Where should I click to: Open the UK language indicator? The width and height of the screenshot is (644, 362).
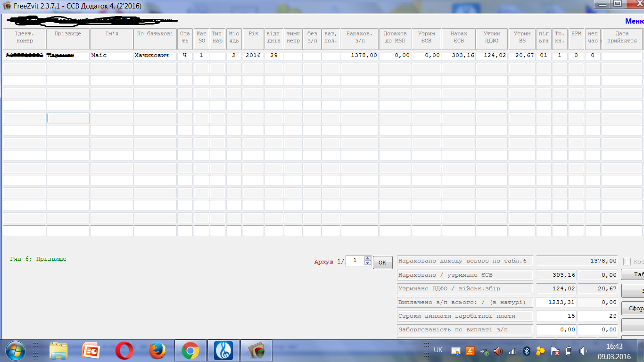coord(438,350)
